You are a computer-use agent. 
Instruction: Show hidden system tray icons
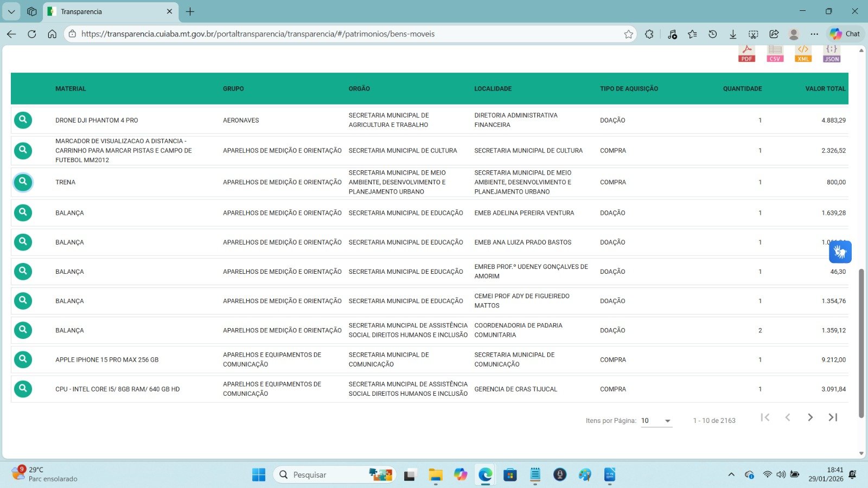coord(731,474)
